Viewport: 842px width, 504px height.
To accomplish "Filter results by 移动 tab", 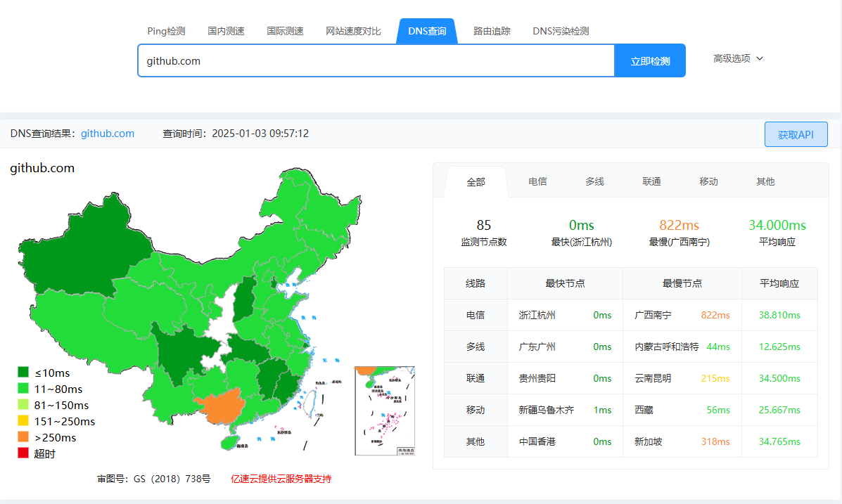I will (708, 181).
